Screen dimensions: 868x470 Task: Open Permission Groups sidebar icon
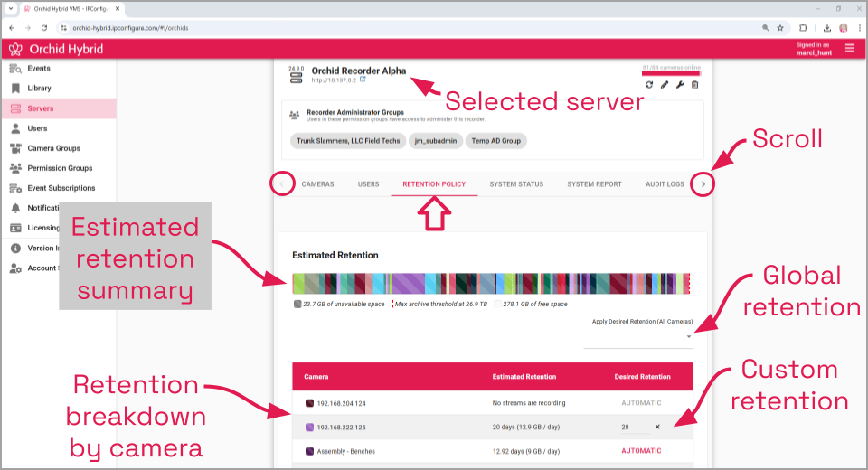(15, 168)
